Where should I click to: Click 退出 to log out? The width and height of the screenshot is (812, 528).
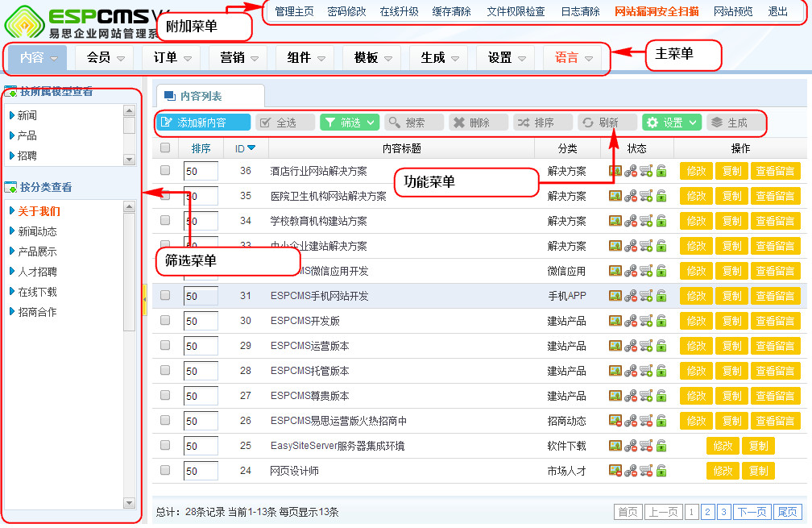tap(778, 11)
